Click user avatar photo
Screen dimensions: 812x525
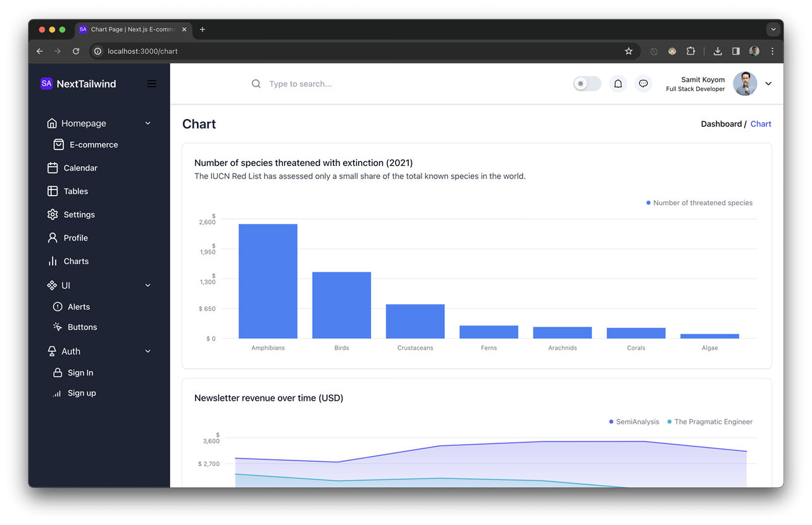coord(745,84)
